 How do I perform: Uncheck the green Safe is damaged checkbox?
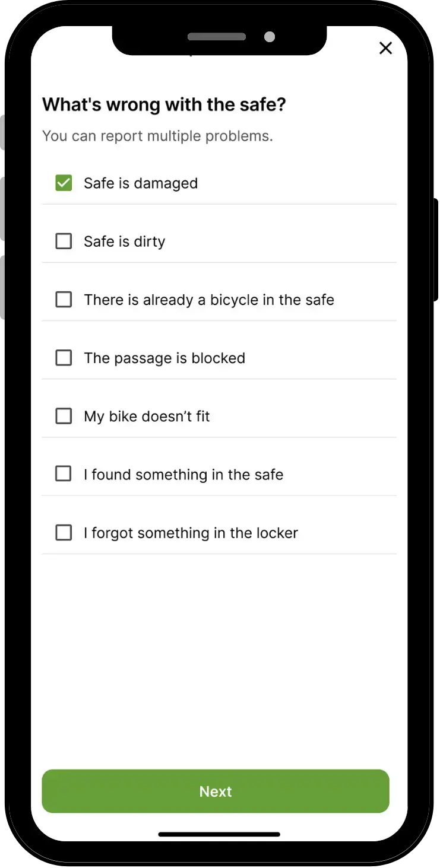(x=64, y=183)
